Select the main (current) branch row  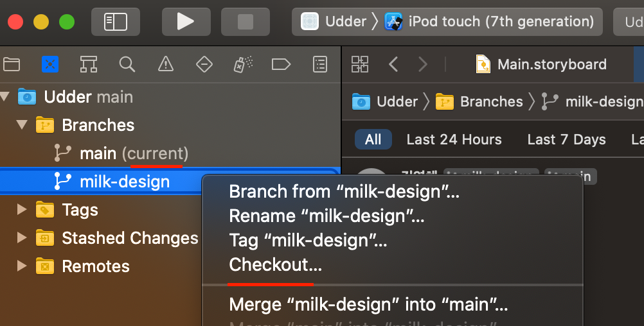coord(170,153)
